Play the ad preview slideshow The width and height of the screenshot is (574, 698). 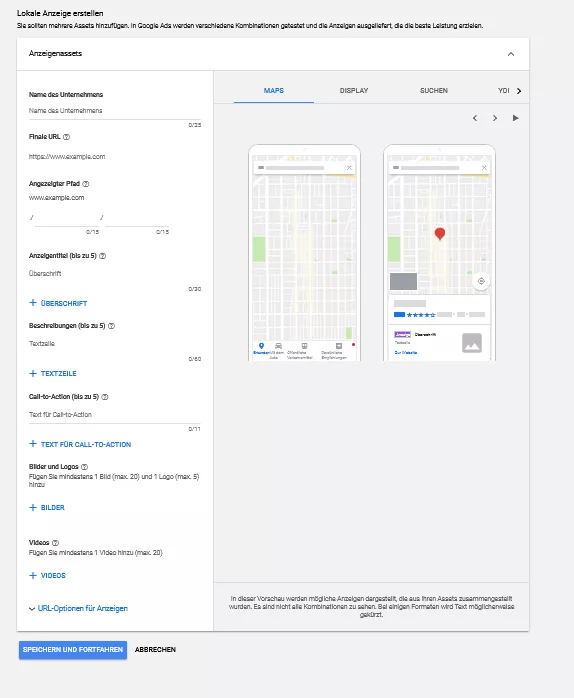click(x=515, y=118)
